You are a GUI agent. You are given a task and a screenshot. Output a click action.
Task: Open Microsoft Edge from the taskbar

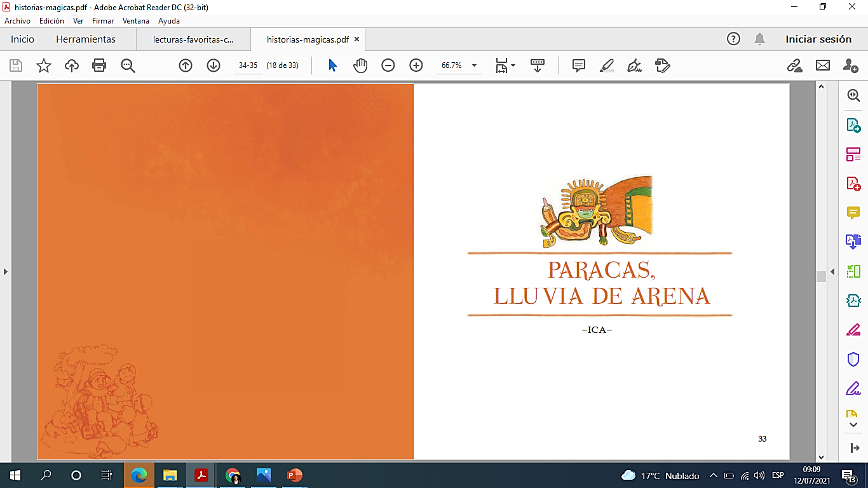tap(139, 475)
